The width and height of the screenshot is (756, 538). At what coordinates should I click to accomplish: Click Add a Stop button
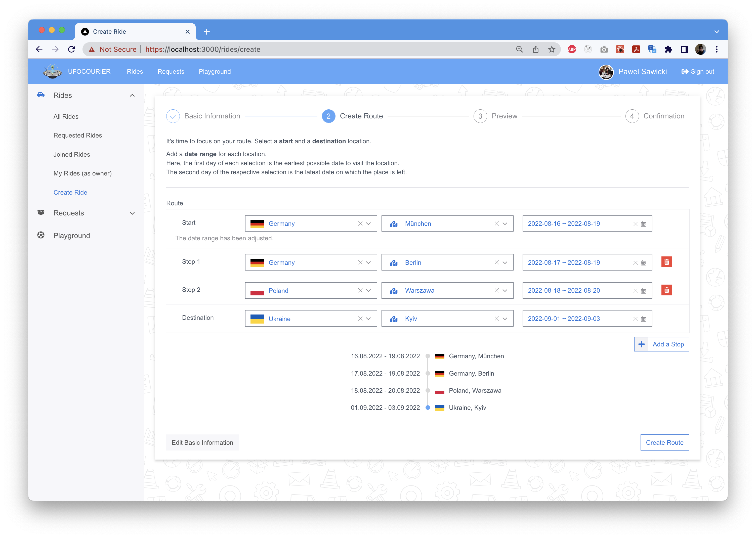(661, 344)
